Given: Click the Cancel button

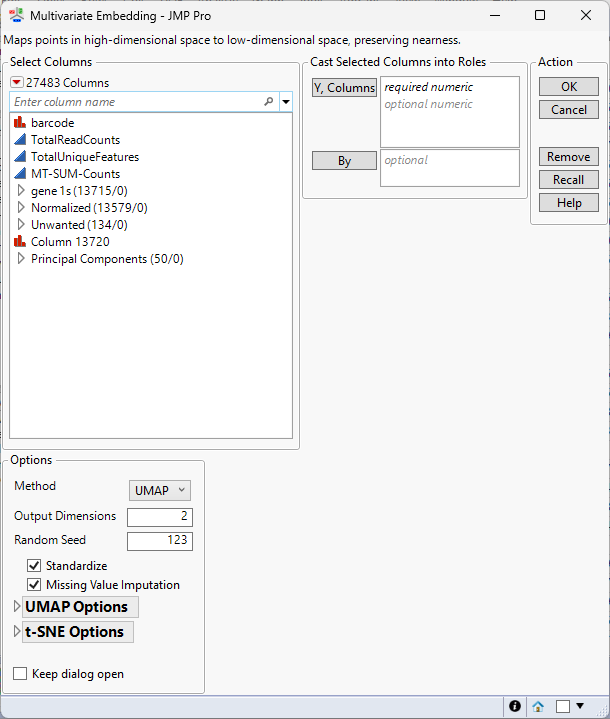Looking at the screenshot, I should (569, 110).
